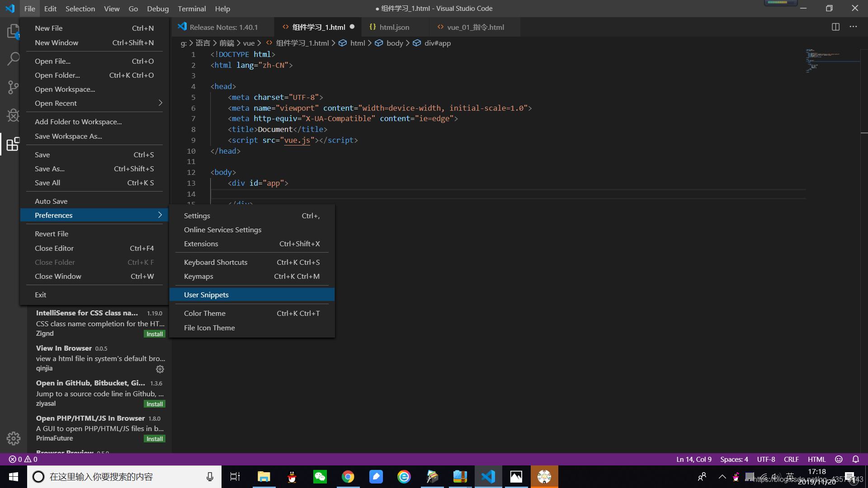The image size is (868, 488).
Task: Click HTML language mode in status bar
Action: (816, 459)
